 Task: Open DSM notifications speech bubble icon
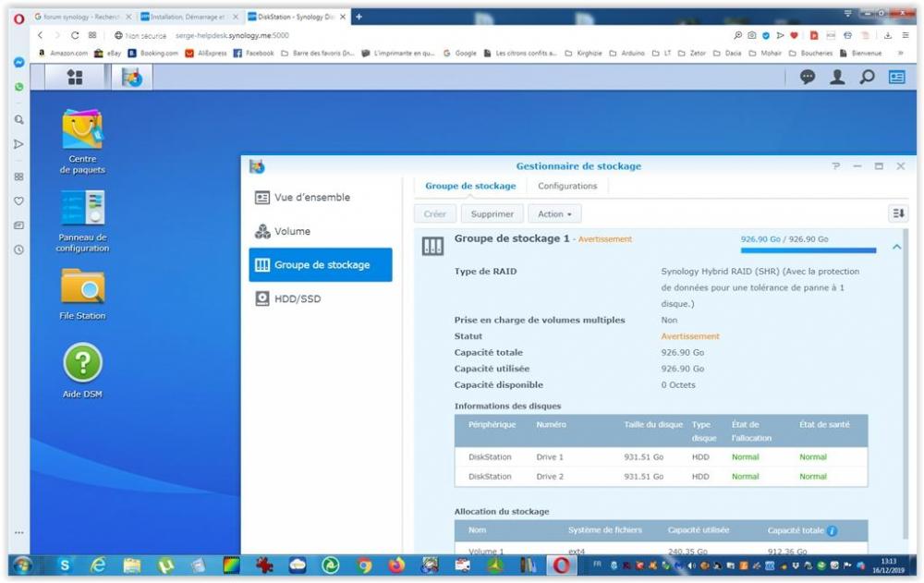tap(808, 79)
